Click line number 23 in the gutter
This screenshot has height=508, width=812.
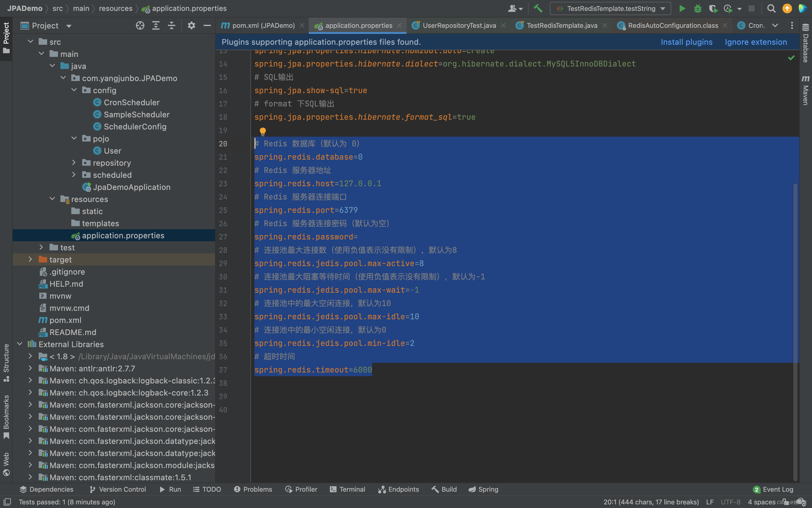[x=223, y=184]
